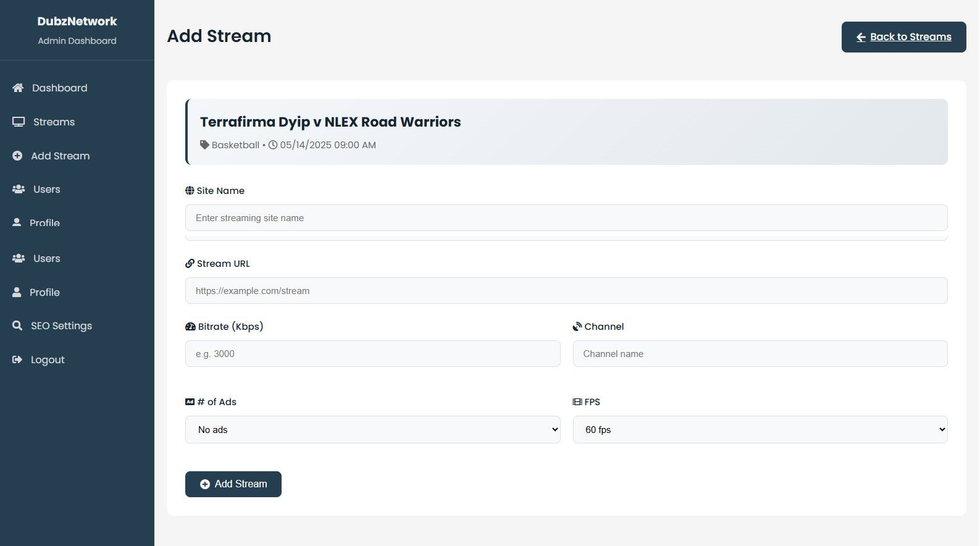Open the FPS dropdown showing 60 fps
This screenshot has height=546, width=980.
(x=760, y=429)
